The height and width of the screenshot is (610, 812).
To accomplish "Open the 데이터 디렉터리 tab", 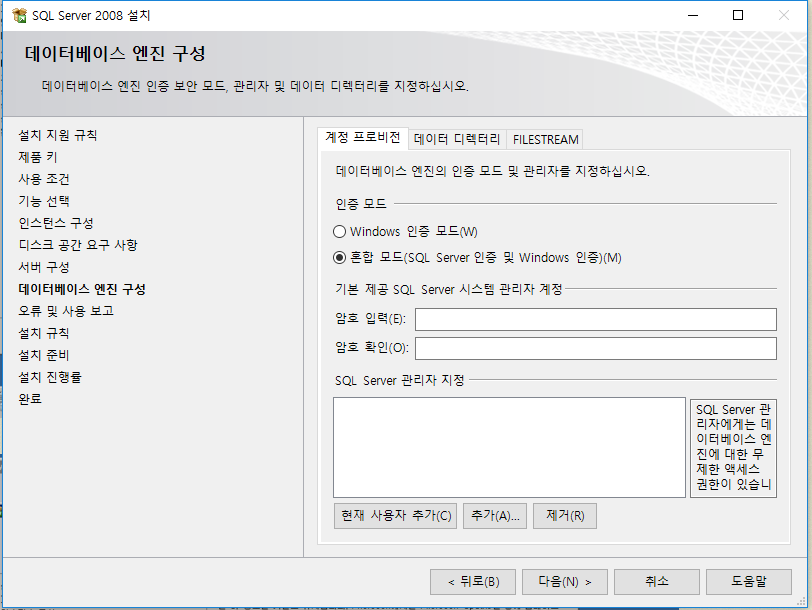I will [x=457, y=139].
